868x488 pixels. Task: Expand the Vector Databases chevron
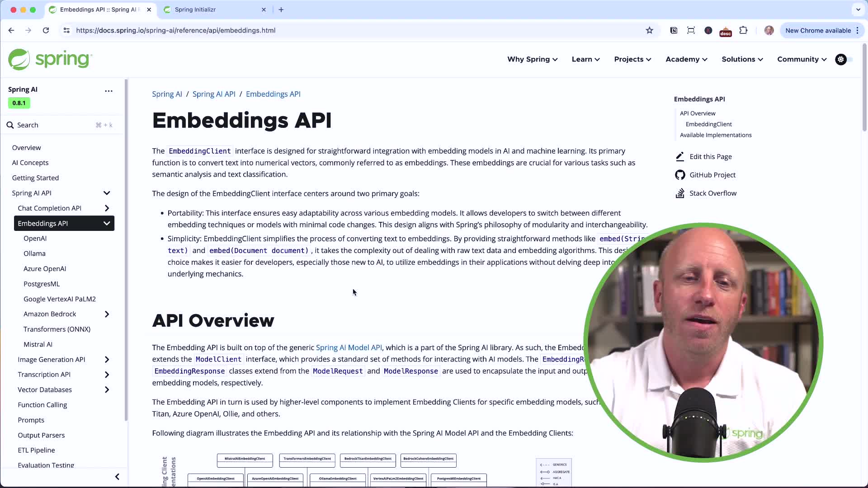pyautogui.click(x=107, y=389)
